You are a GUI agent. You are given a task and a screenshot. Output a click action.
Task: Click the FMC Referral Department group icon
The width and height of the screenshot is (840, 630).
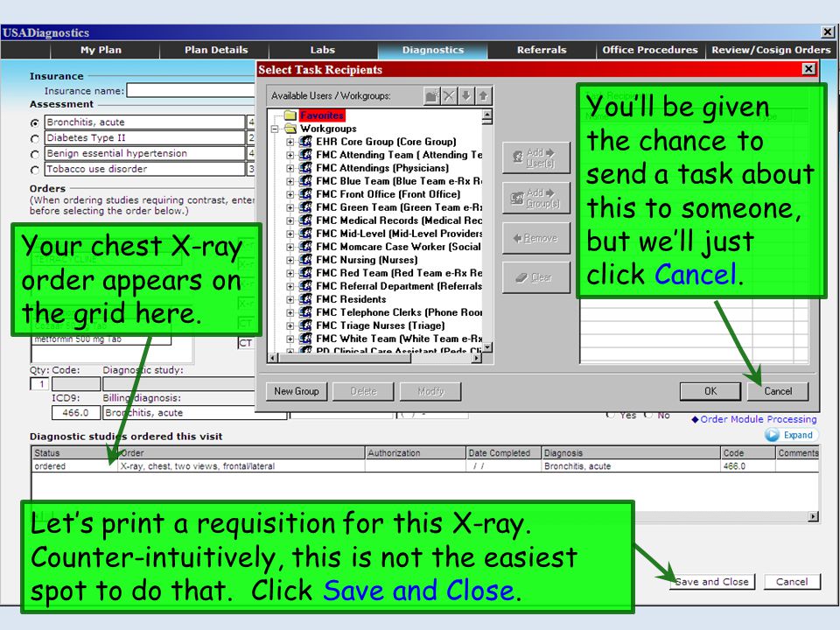pos(305,286)
